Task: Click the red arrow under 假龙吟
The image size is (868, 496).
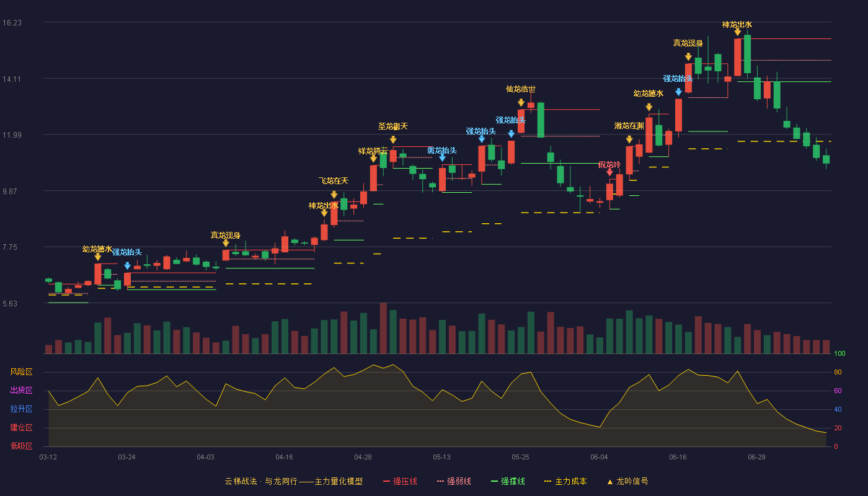Action: coord(609,172)
